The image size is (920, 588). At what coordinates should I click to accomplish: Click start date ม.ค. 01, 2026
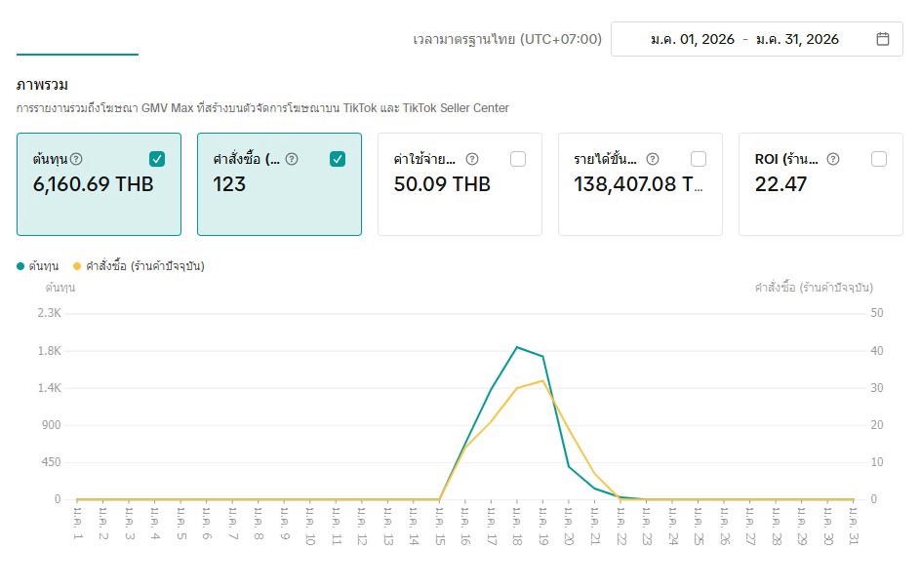[x=692, y=39]
